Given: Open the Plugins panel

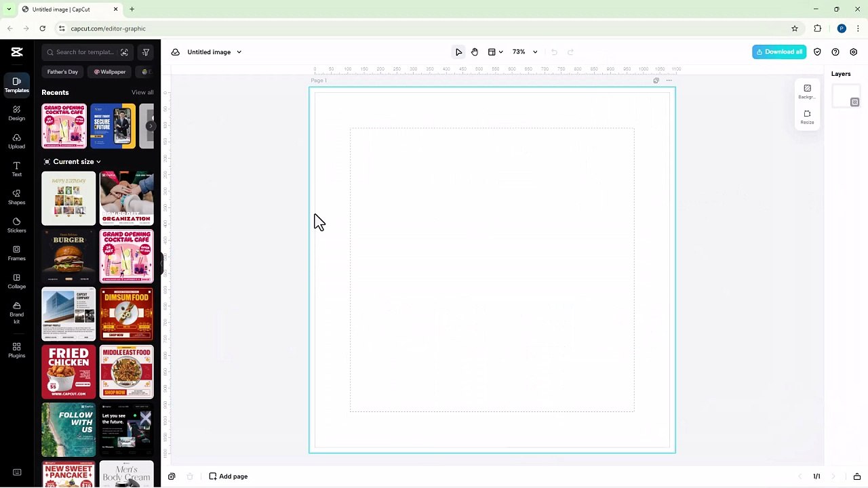Looking at the screenshot, I should 16,350.
